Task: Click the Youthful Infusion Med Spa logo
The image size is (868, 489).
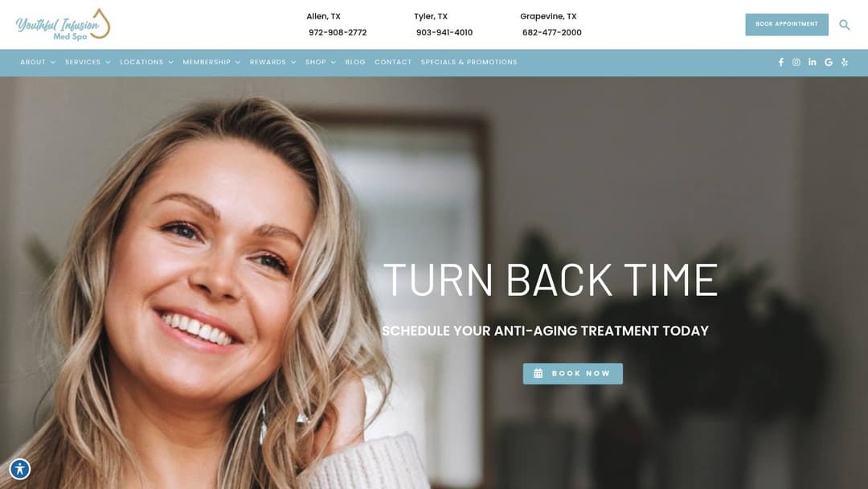Action: click(63, 24)
